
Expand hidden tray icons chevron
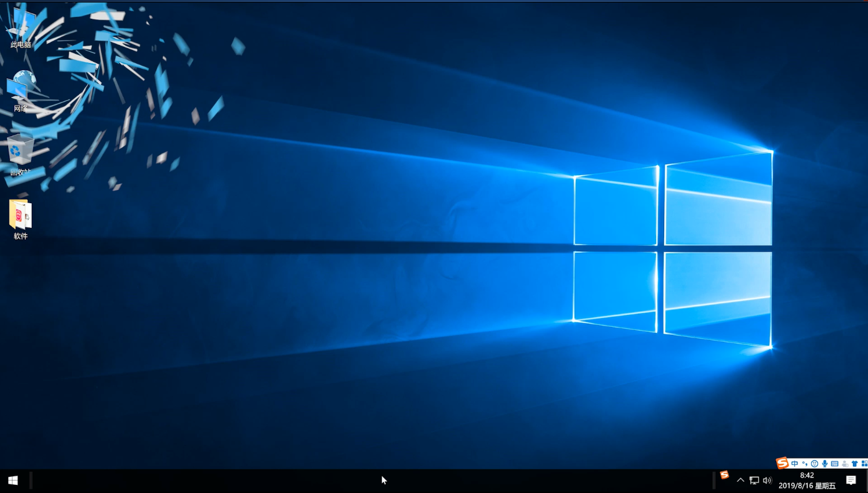tap(740, 481)
